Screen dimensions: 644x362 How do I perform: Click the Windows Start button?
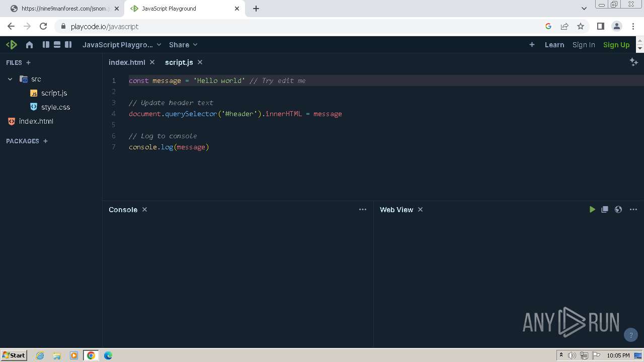pyautogui.click(x=14, y=355)
